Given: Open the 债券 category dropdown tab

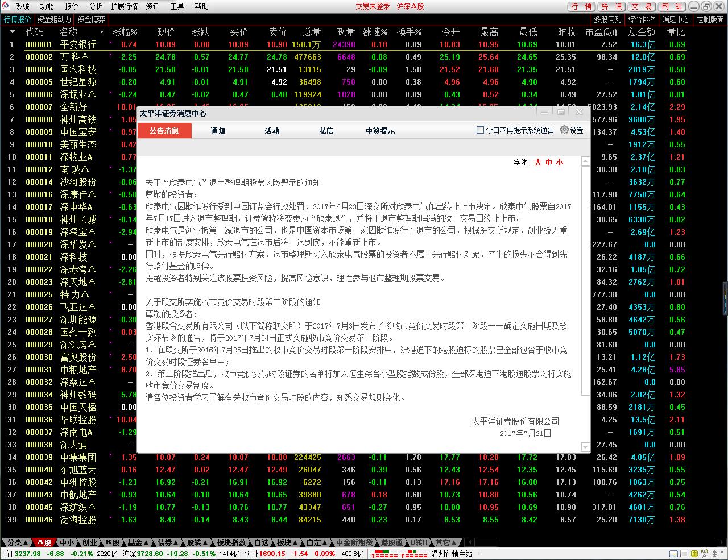Looking at the screenshot, I should tap(168, 542).
